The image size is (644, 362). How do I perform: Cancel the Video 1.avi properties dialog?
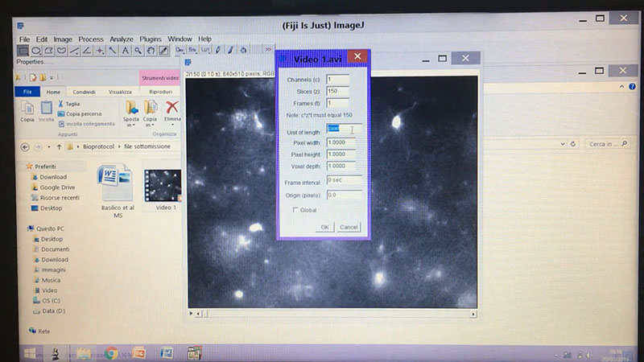(349, 227)
